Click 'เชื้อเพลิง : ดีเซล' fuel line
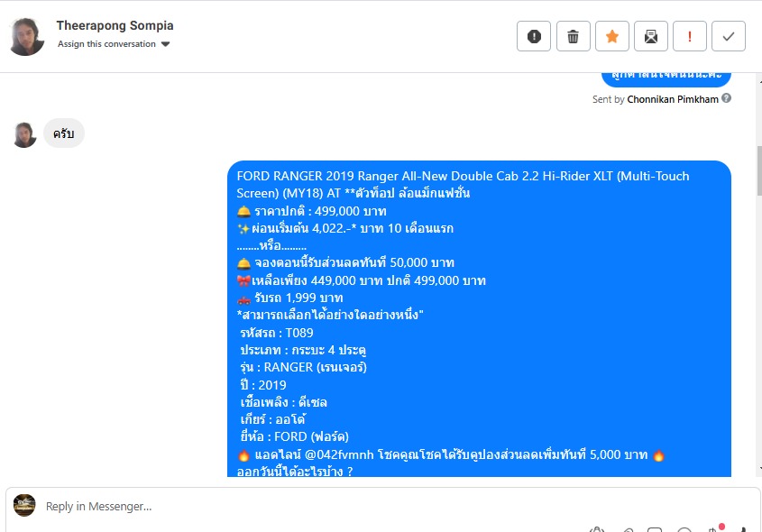762x532 pixels. (283, 402)
